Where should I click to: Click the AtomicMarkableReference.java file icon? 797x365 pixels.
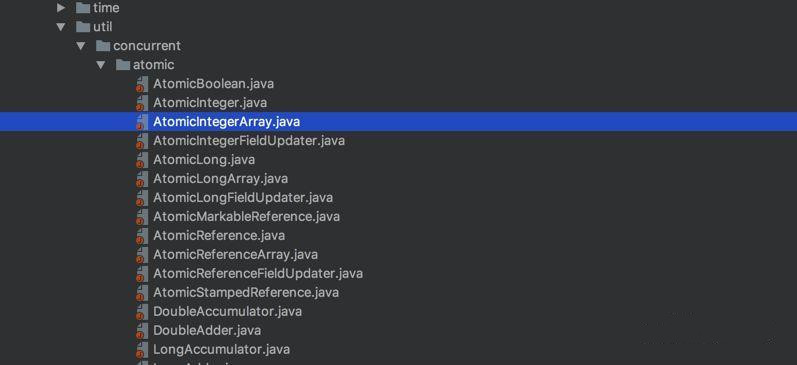[x=141, y=217]
